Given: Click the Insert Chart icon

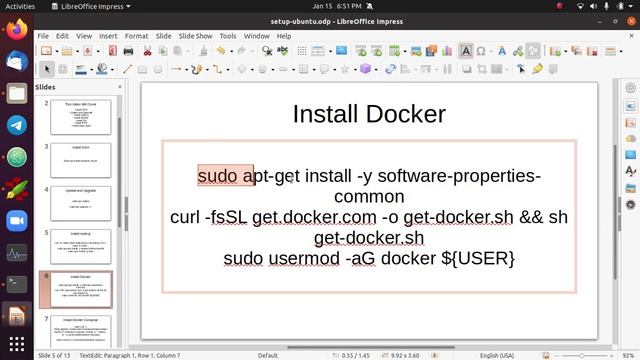Looking at the screenshot, I should [x=447, y=51].
